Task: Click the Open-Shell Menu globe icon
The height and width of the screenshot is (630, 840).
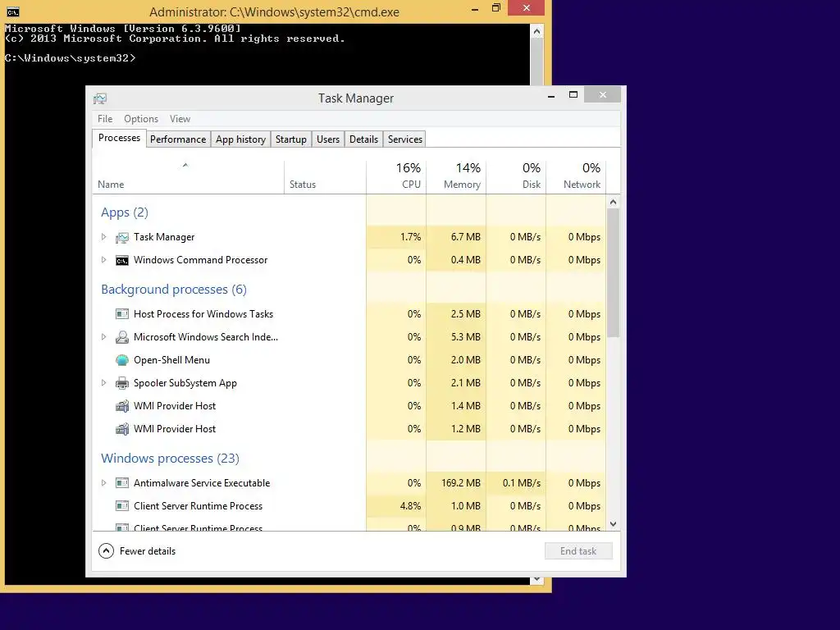Action: click(x=122, y=360)
